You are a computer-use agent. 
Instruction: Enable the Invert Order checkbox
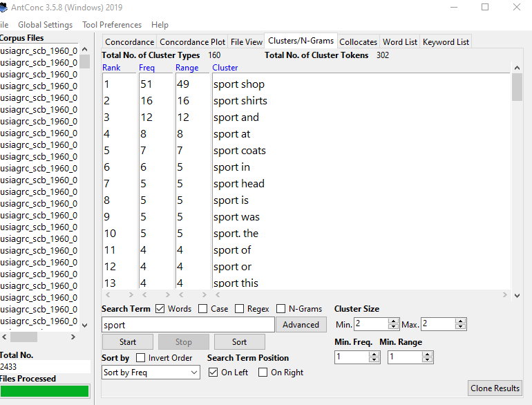point(141,358)
